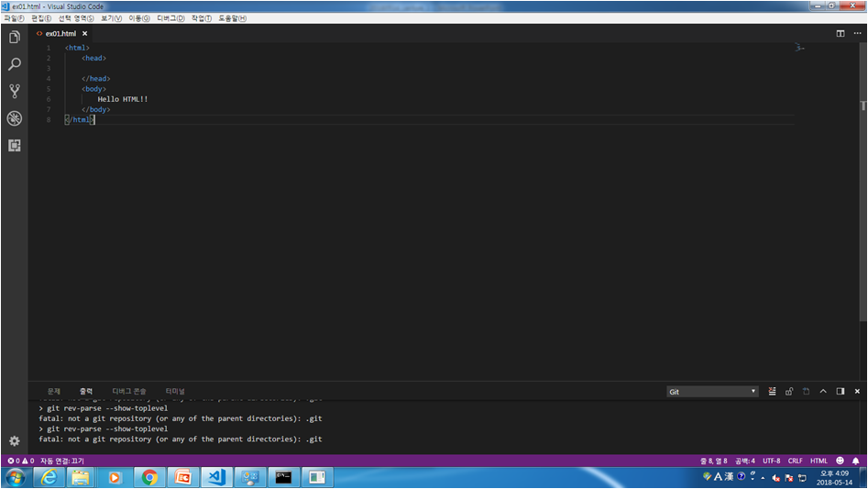This screenshot has height=489, width=868.
Task: Open File Explorer from the taskbar
Action: click(x=81, y=477)
